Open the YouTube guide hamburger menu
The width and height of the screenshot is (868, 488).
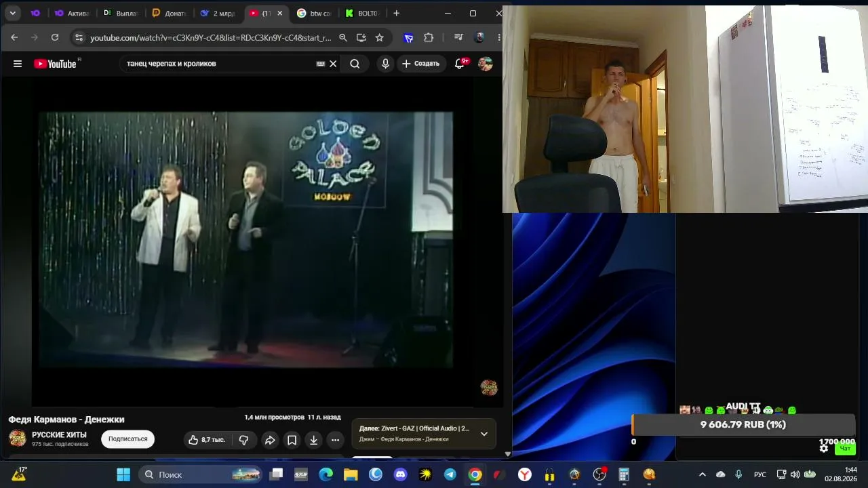[18, 64]
